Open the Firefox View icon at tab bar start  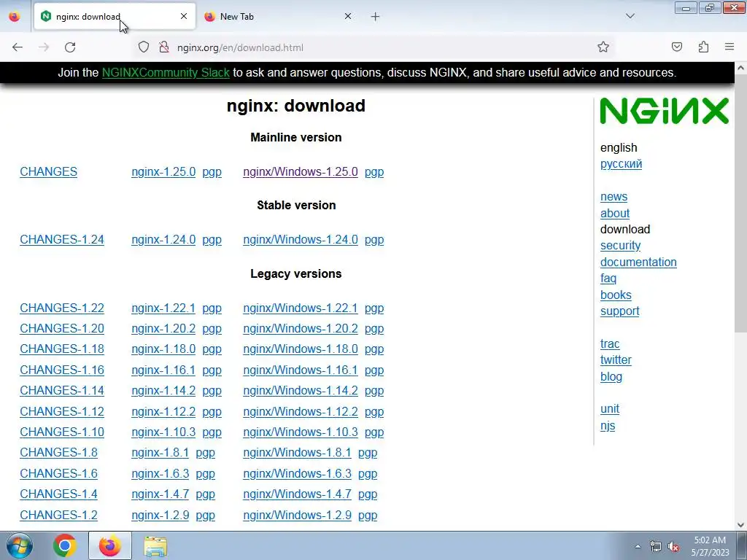[x=15, y=17]
